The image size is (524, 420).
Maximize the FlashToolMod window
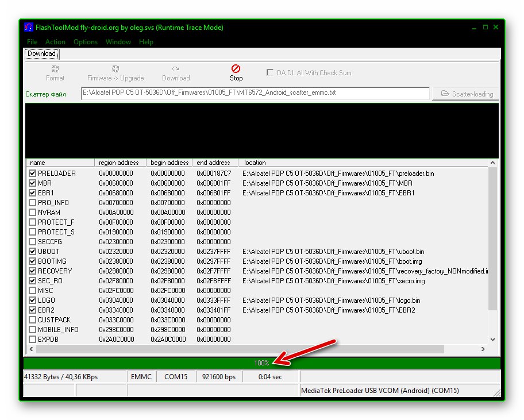486,27
